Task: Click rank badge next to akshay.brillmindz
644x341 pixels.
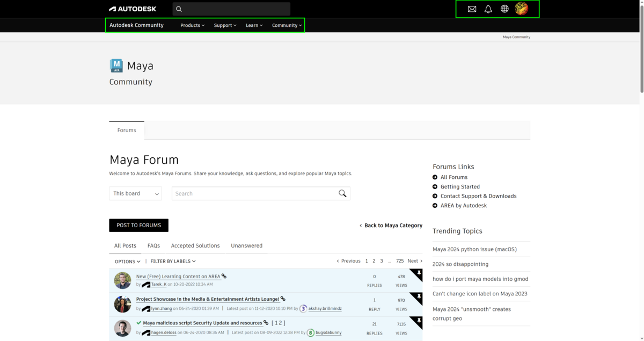Action: [x=303, y=309]
